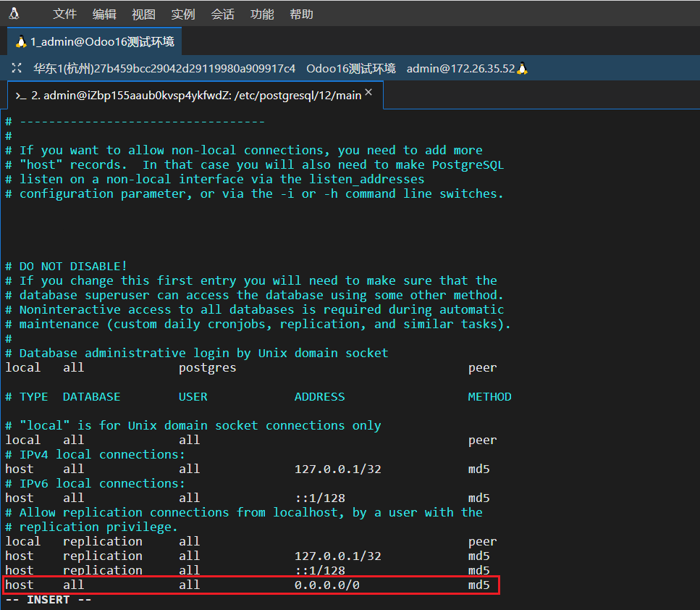Open the 帮助 menu
Viewport: 700px width, 610px height.
click(301, 14)
